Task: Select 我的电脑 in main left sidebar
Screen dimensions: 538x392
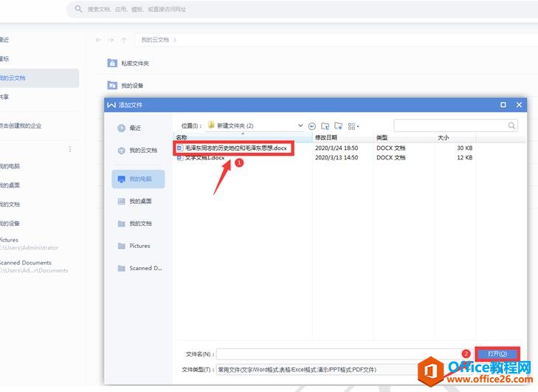Action: [x=10, y=166]
